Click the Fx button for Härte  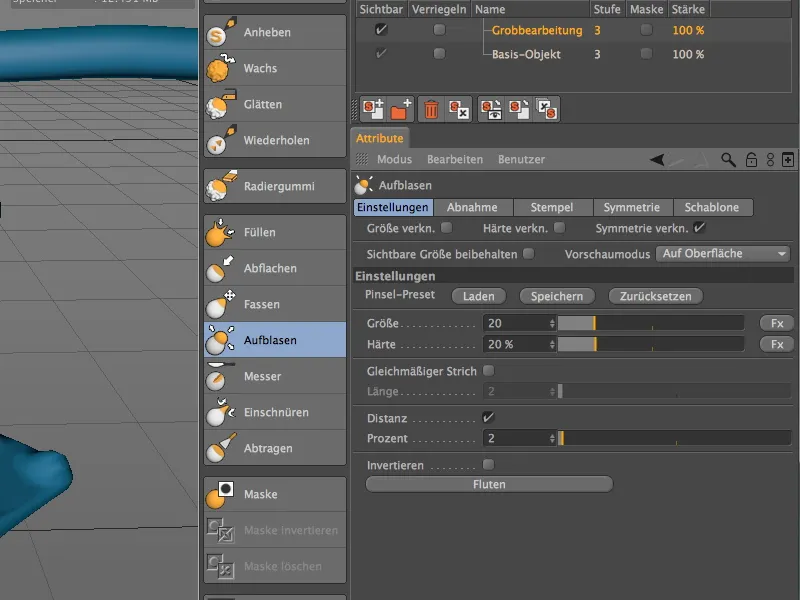point(777,344)
